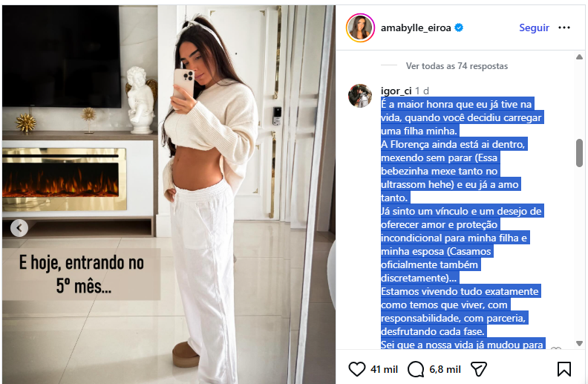
Task: Click the 6,8 mil comments count
Action: click(445, 369)
